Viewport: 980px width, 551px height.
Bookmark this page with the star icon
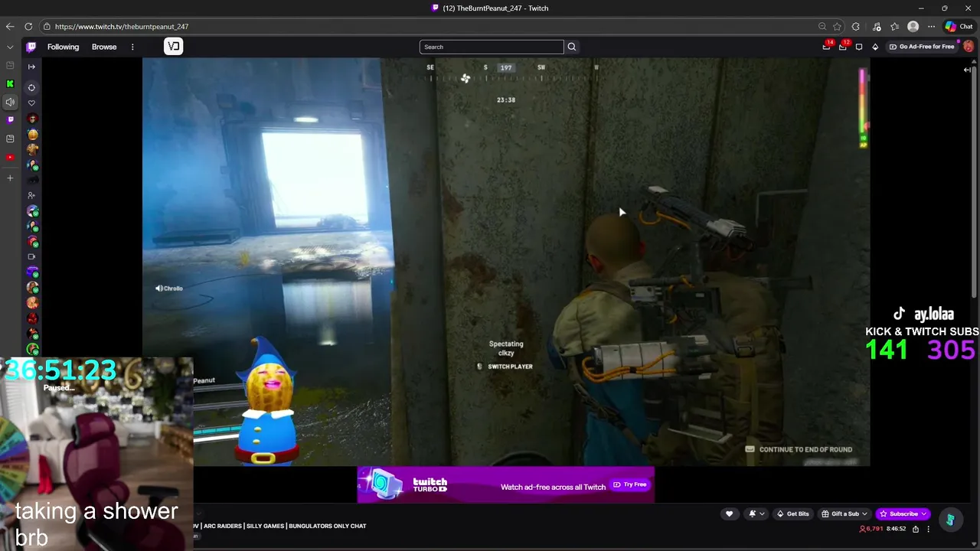coord(838,26)
